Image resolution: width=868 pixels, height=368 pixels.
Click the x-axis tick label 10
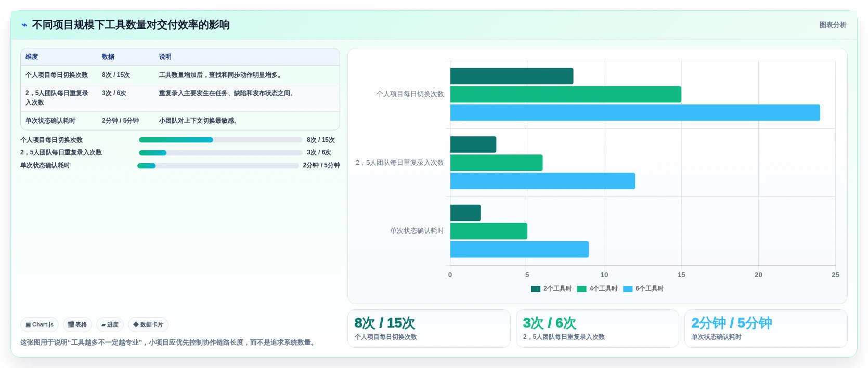[x=604, y=275]
